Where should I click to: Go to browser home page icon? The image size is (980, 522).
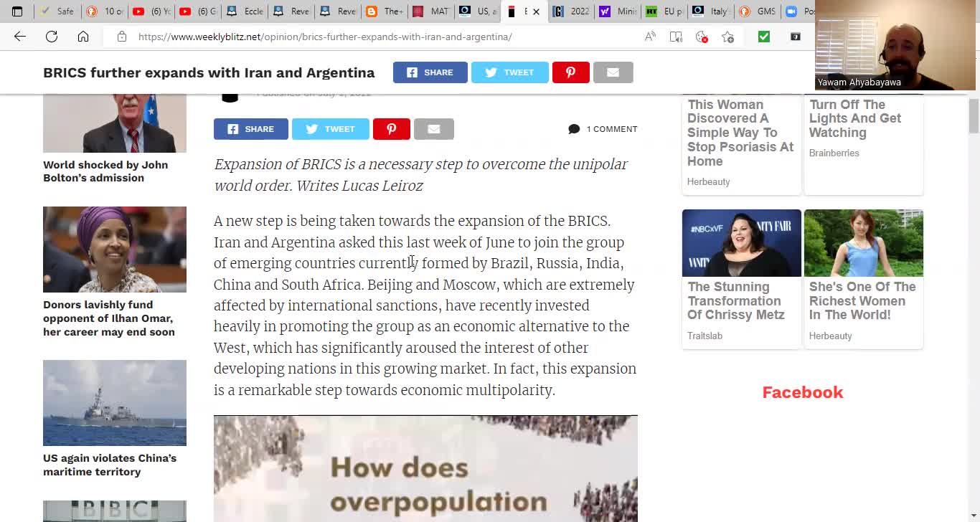click(83, 37)
